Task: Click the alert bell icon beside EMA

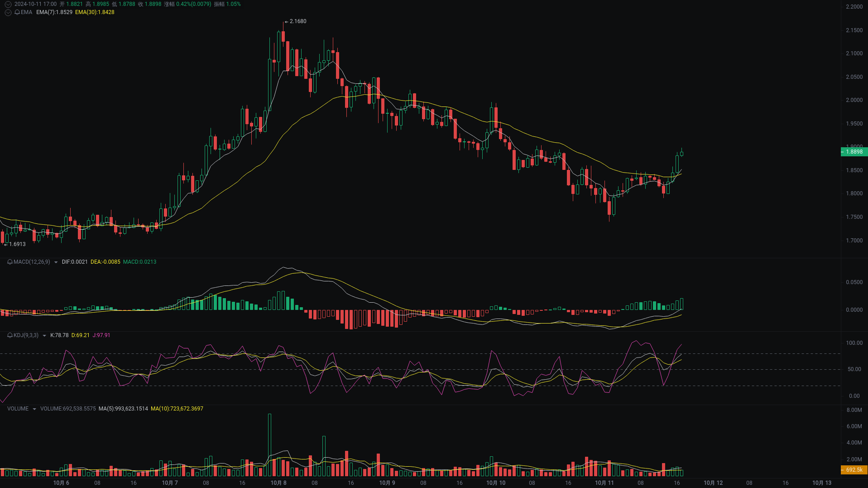Action: tap(17, 12)
